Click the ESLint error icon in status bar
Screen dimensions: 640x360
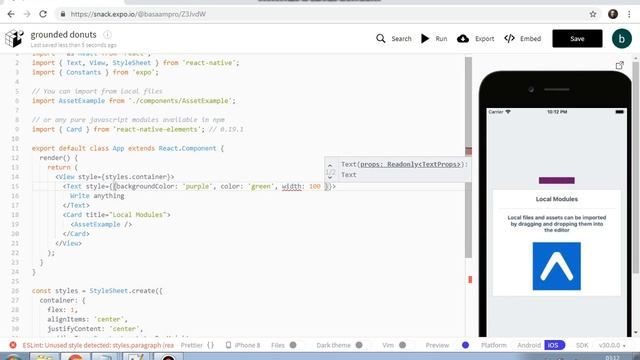pyautogui.click(x=13, y=345)
